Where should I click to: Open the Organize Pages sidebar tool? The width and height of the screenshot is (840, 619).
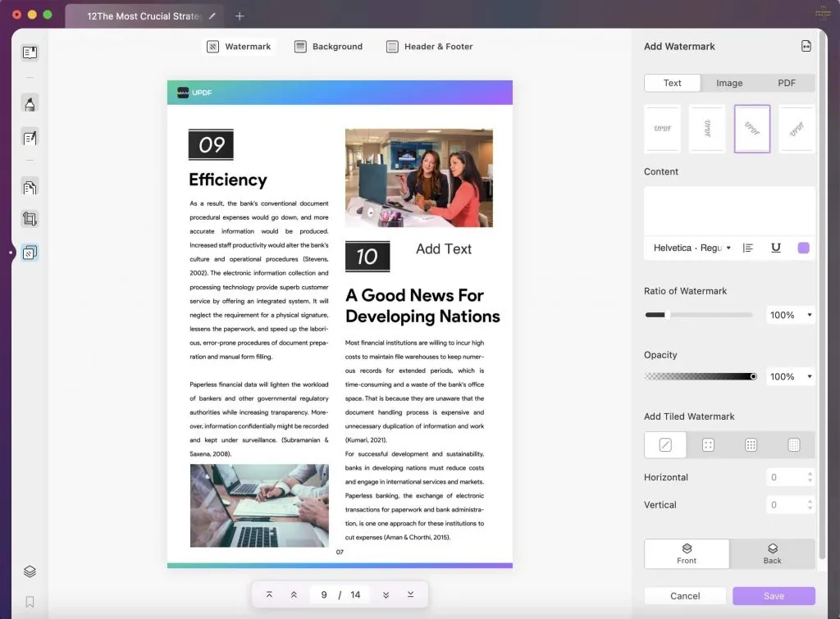[30, 188]
